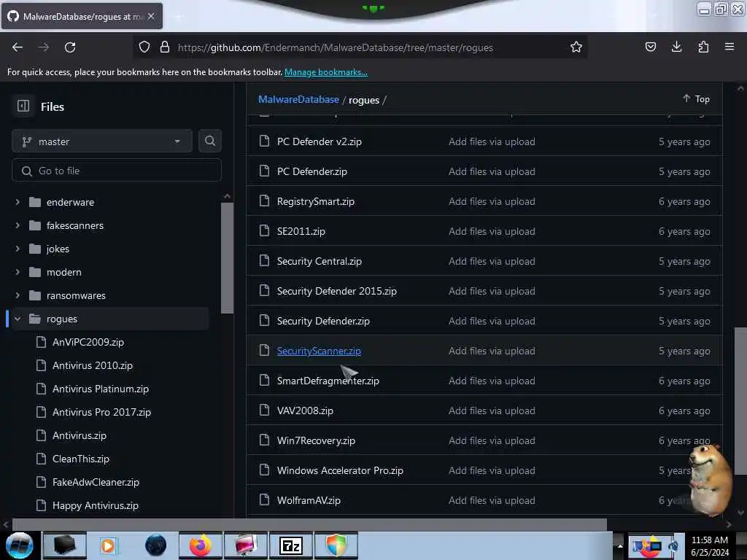Expand the enderware folder
Viewport: 747px width, 560px height.
(x=70, y=202)
